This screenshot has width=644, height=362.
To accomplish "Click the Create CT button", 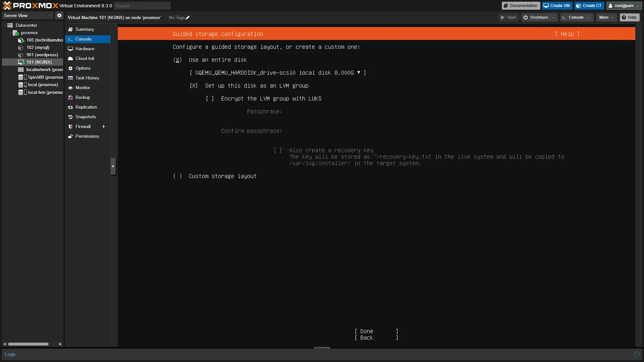I will [589, 6].
